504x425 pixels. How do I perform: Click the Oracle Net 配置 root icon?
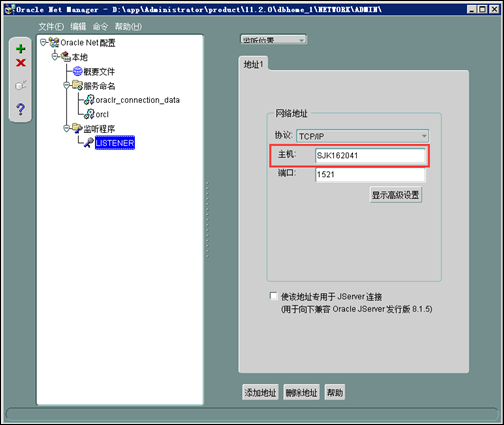(x=54, y=42)
